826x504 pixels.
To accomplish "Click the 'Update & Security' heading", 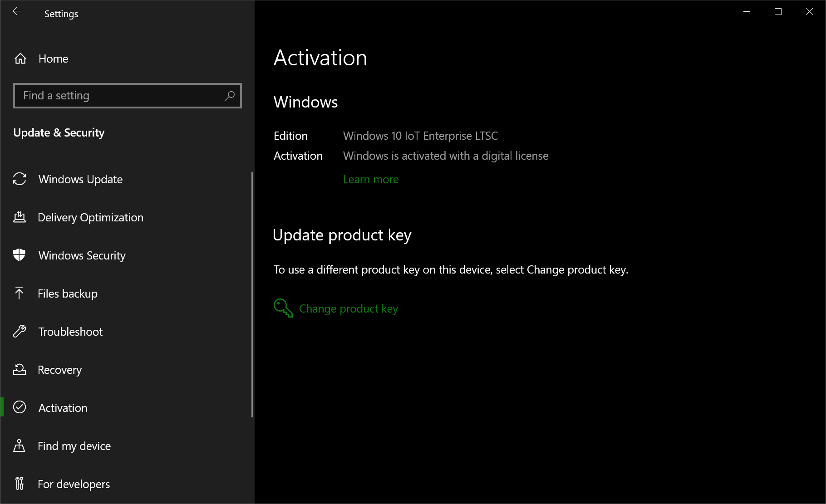I will coord(59,132).
